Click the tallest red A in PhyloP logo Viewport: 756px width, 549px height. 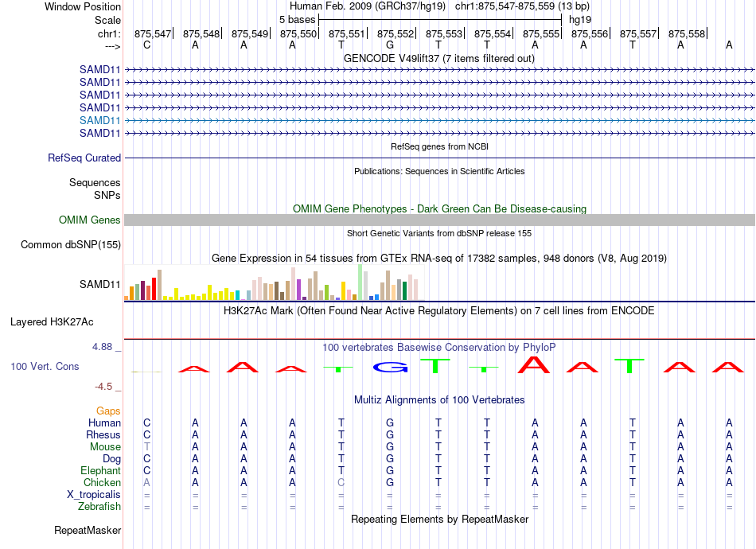click(x=534, y=364)
